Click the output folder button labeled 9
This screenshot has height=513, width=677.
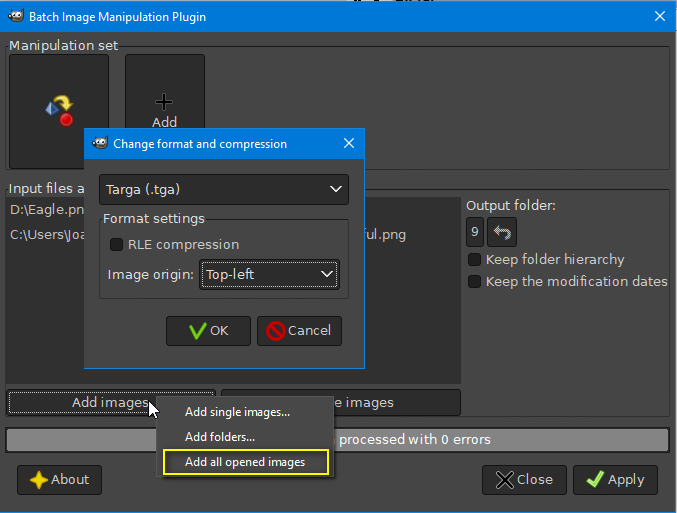(475, 232)
